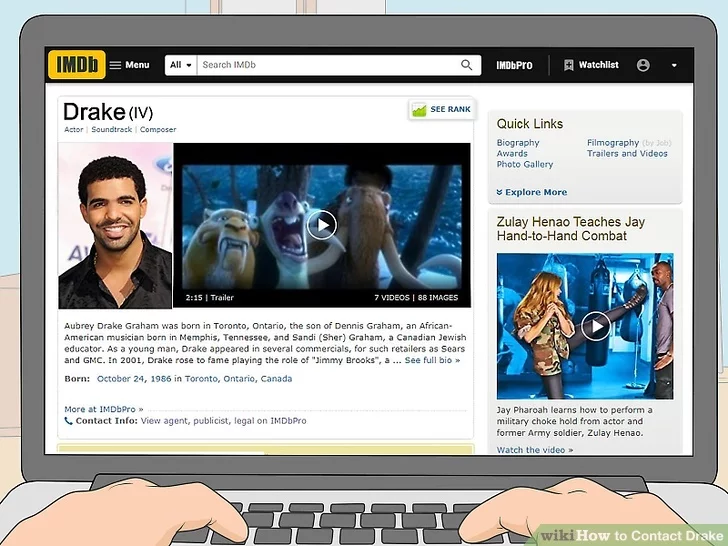Viewport: 728px width, 546px height.
Task: Expand Explore More in Quick Links
Action: tap(532, 192)
